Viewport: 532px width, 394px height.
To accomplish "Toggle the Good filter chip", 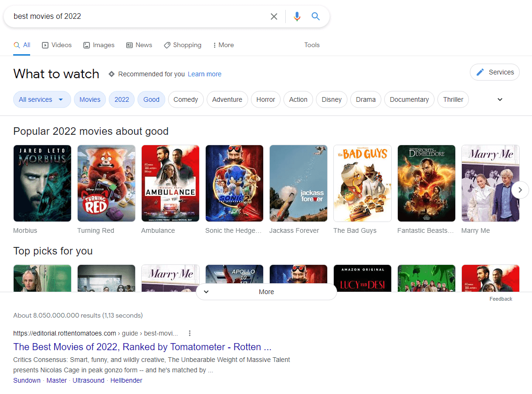I will pos(151,99).
